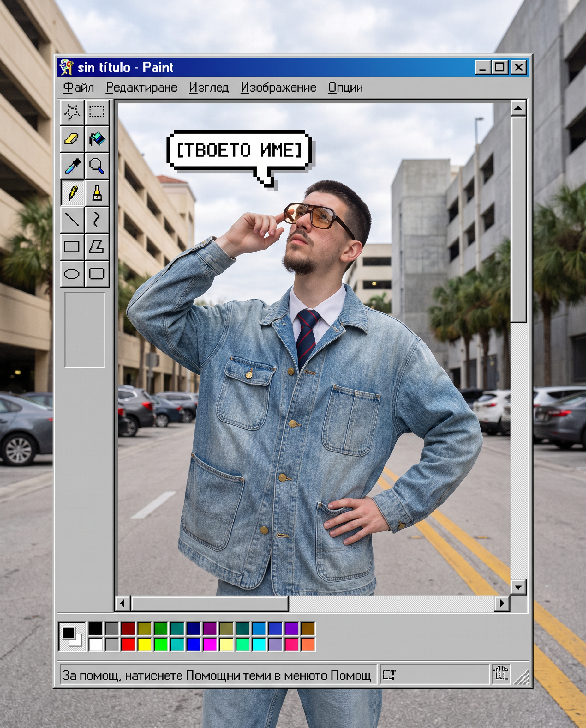The width and height of the screenshot is (586, 728).
Task: Open the Редактиране menu
Action: (x=141, y=88)
